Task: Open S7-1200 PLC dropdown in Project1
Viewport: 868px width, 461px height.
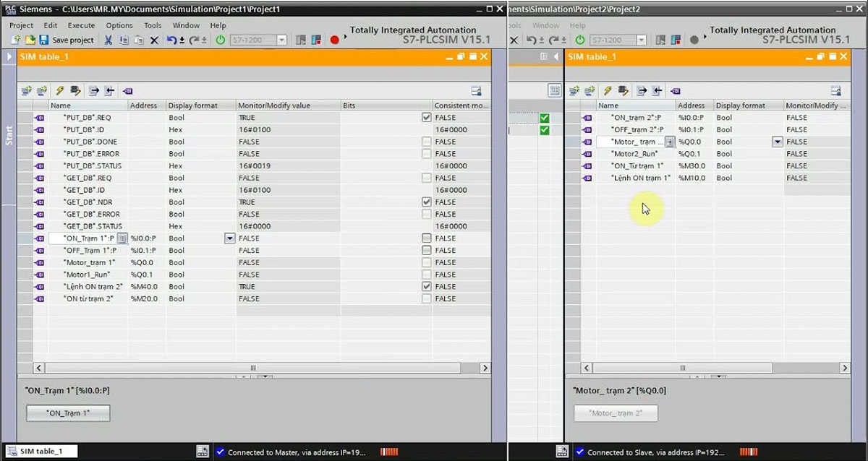Action: [x=281, y=40]
